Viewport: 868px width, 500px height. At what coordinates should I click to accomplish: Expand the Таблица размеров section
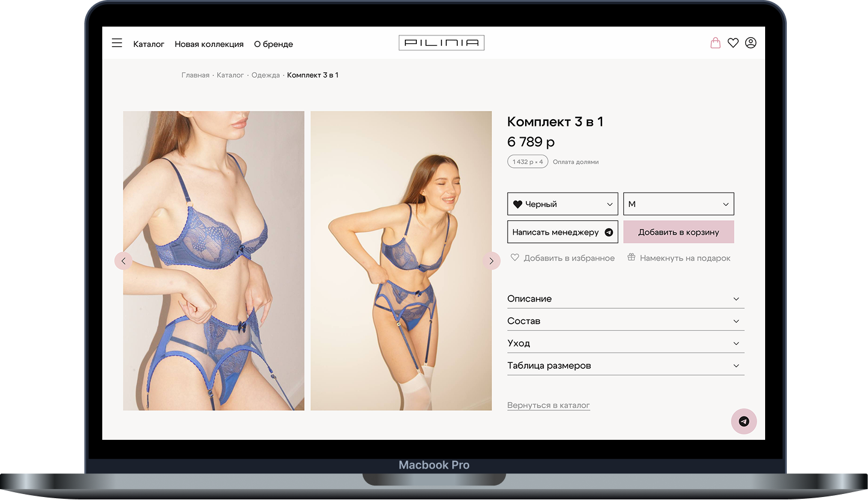coord(626,365)
